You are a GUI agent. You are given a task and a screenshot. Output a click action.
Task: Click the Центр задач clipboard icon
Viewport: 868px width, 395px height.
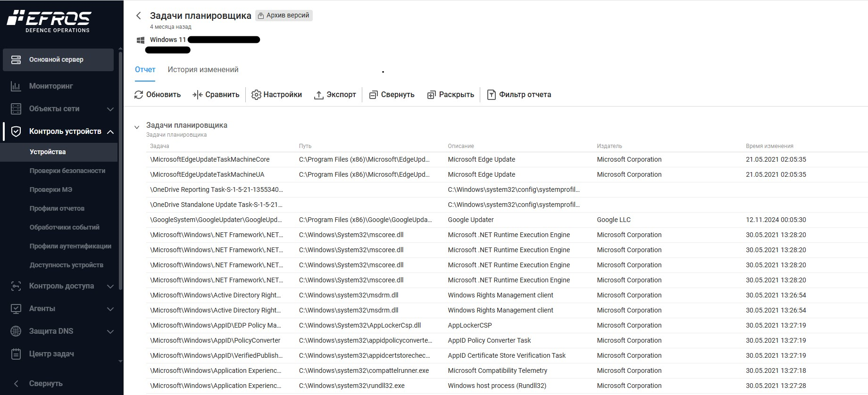click(16, 354)
